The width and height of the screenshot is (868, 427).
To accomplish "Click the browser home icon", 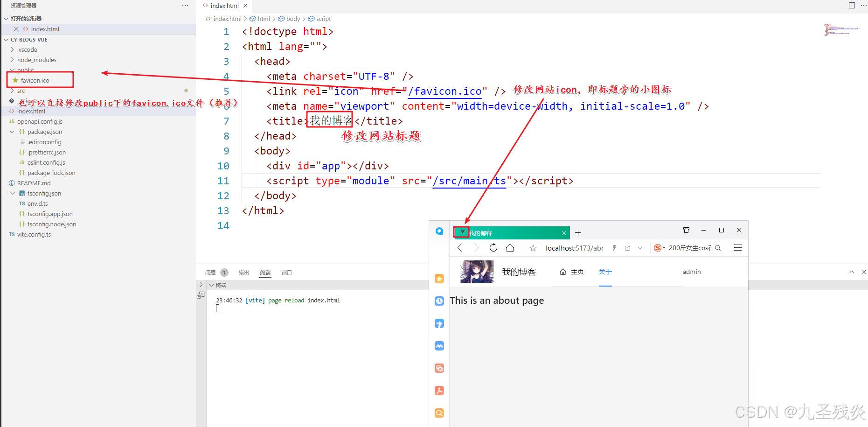I will [x=510, y=248].
